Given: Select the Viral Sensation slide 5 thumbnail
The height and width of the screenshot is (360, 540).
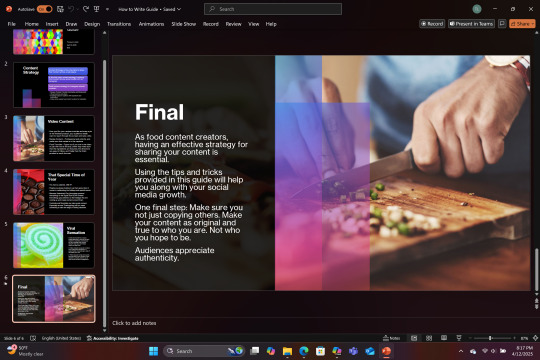Looking at the screenshot, I should [53, 245].
